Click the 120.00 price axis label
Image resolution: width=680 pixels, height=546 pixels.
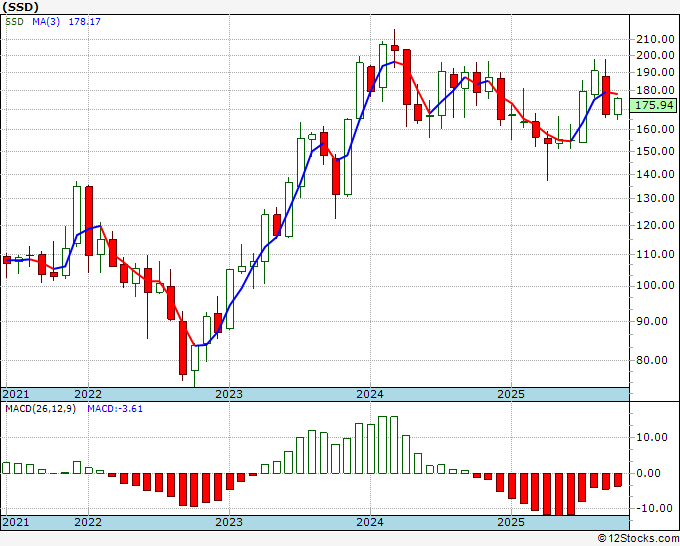tap(655, 226)
